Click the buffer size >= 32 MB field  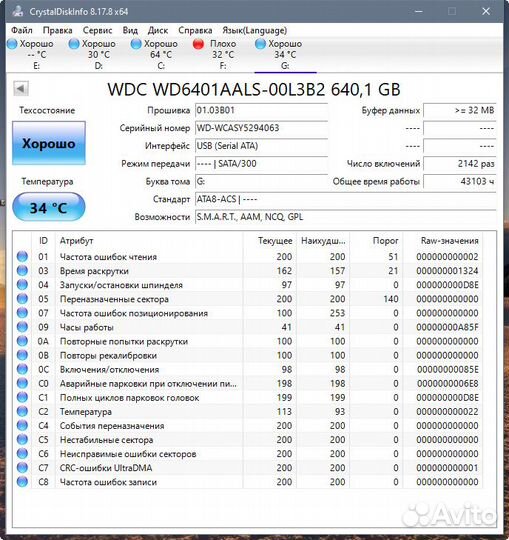[x=459, y=110]
